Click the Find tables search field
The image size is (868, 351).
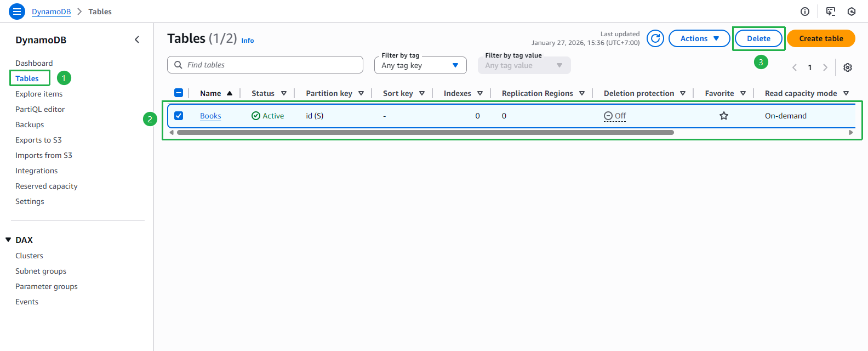point(265,65)
